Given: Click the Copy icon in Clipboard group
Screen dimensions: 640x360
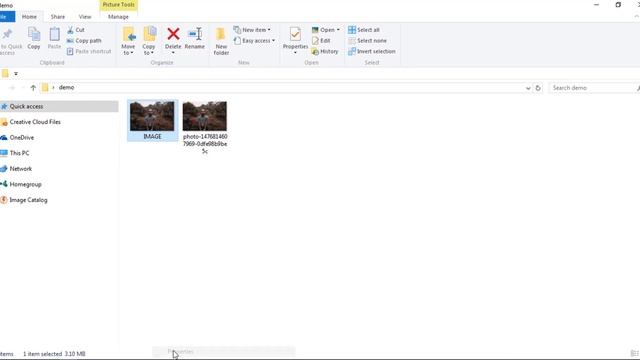Looking at the screenshot, I should coord(34,34).
